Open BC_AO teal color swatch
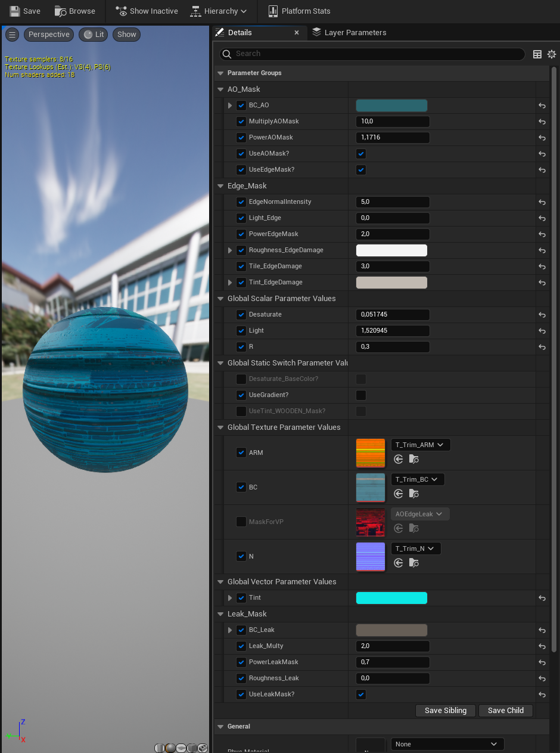Image resolution: width=560 pixels, height=753 pixels. tap(391, 106)
